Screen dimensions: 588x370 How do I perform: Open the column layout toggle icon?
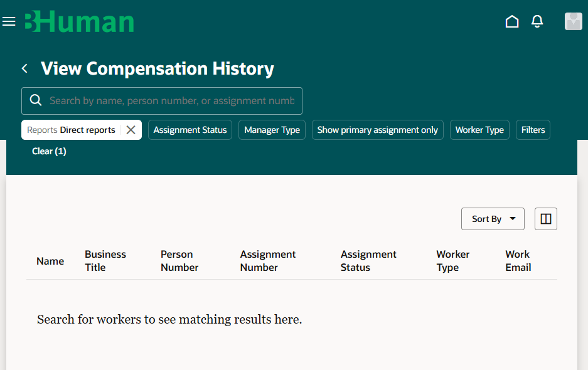point(545,219)
